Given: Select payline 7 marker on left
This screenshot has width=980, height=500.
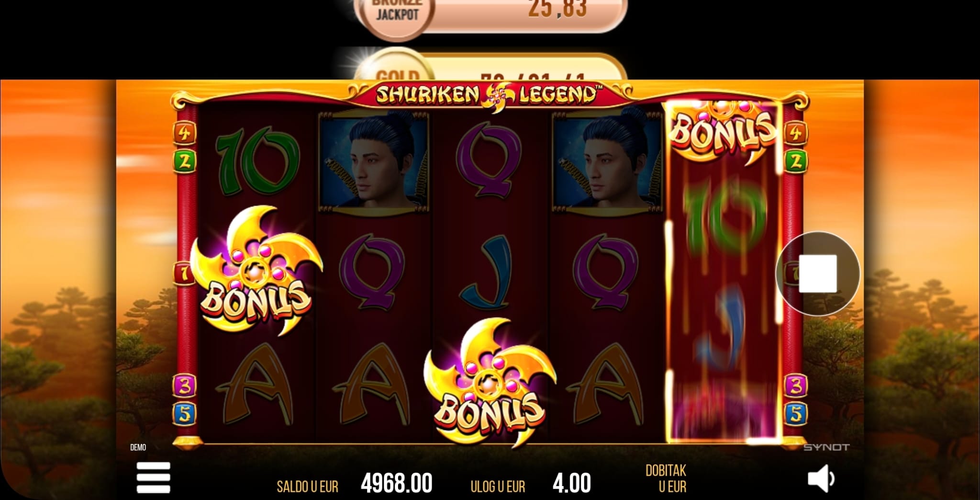Looking at the screenshot, I should tap(184, 273).
